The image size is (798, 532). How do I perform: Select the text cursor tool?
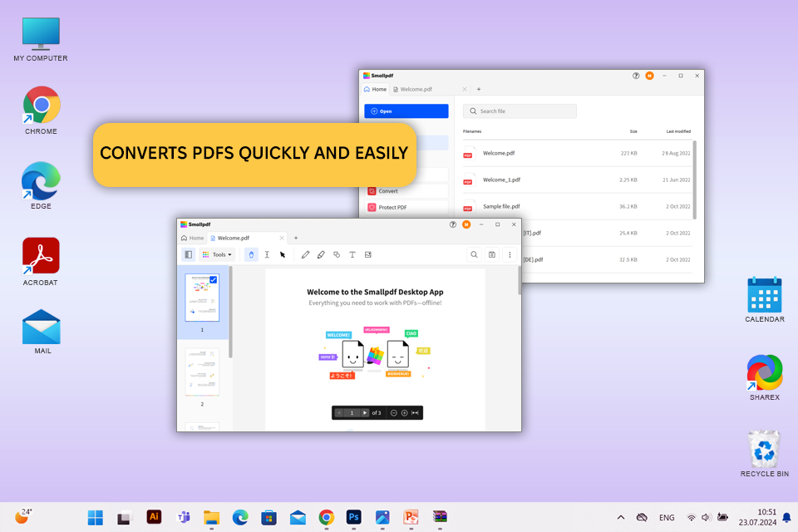pos(267,254)
